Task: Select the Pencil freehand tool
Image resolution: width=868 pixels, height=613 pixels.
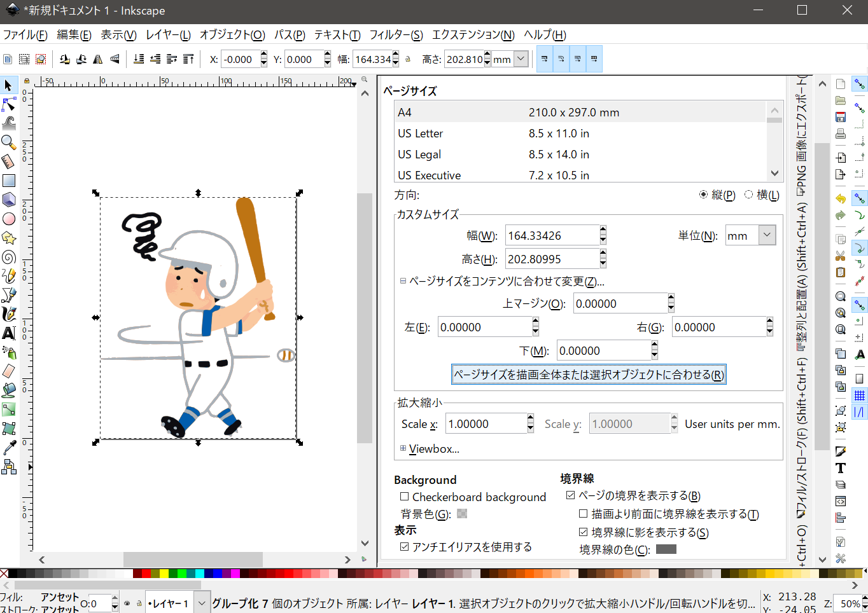Action: pyautogui.click(x=8, y=276)
